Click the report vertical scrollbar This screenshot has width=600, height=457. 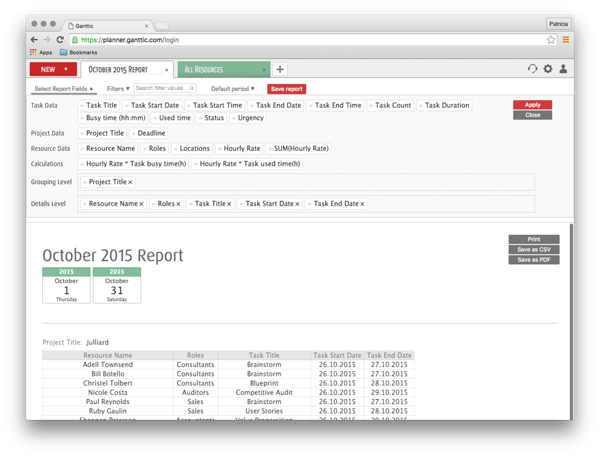point(571,322)
